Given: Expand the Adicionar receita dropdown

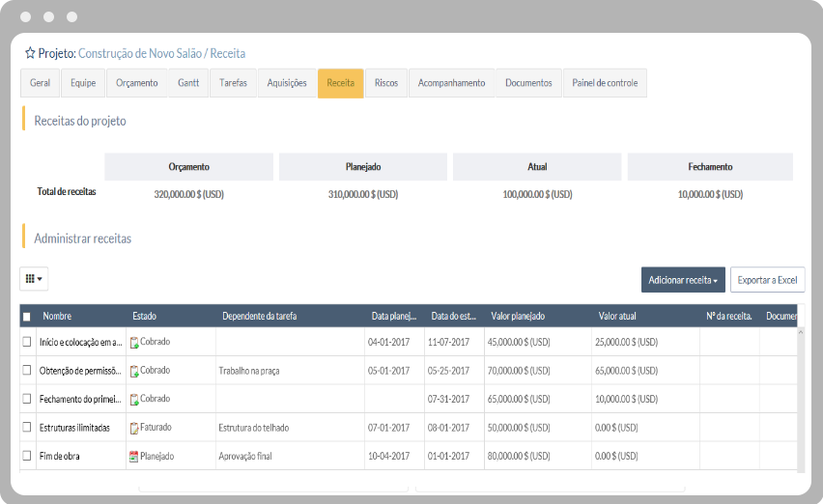Looking at the screenshot, I should (x=683, y=280).
